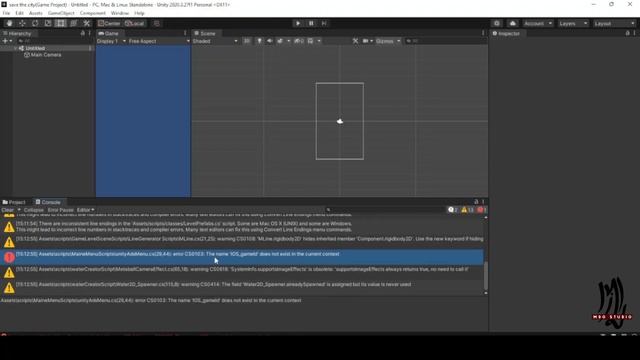Viewport: 640px width, 360px height.
Task: Clear the Console messages
Action: 8,210
